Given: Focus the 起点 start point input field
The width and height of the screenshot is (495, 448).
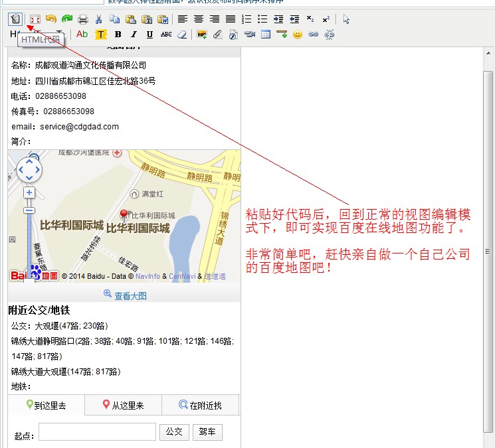Looking at the screenshot, I should [97, 431].
